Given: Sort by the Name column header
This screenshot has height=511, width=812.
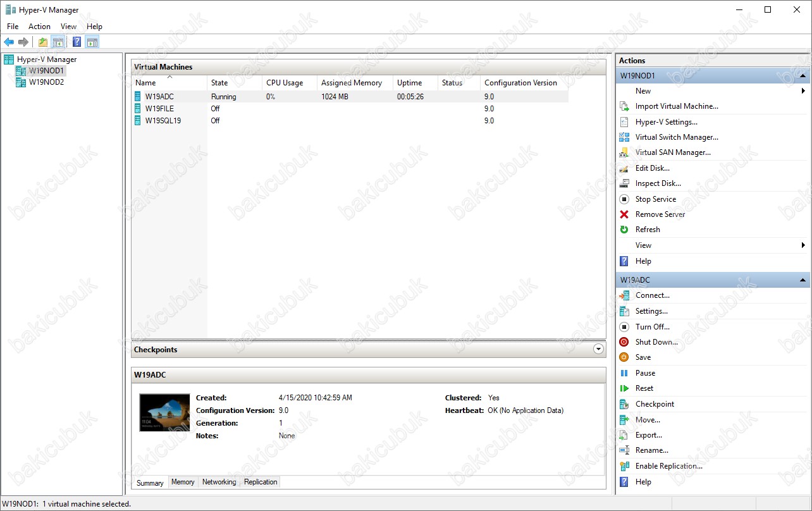Looking at the screenshot, I should pyautogui.click(x=169, y=83).
